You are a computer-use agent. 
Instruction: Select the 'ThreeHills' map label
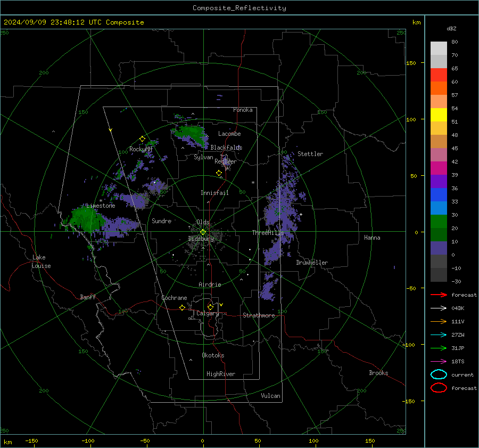[x=268, y=233]
